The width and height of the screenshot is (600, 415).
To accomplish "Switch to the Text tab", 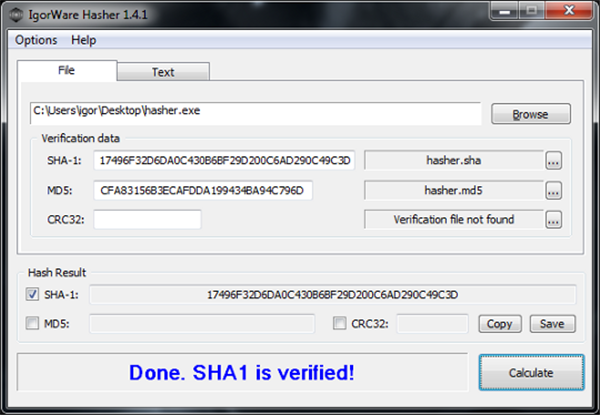I will click(x=163, y=72).
